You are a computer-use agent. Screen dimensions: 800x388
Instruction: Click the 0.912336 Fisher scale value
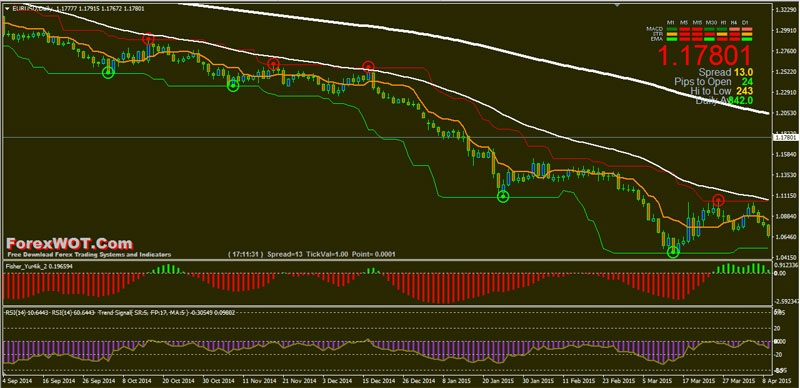click(x=786, y=265)
